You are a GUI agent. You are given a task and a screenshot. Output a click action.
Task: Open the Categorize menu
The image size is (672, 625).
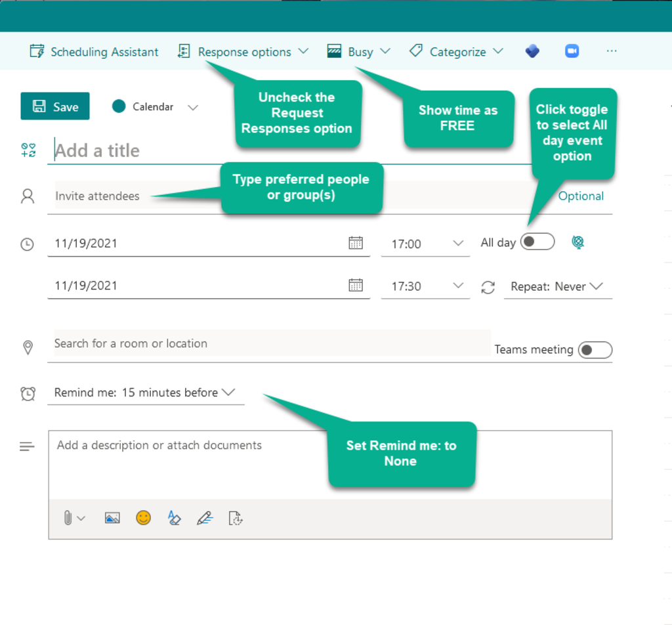tap(455, 51)
